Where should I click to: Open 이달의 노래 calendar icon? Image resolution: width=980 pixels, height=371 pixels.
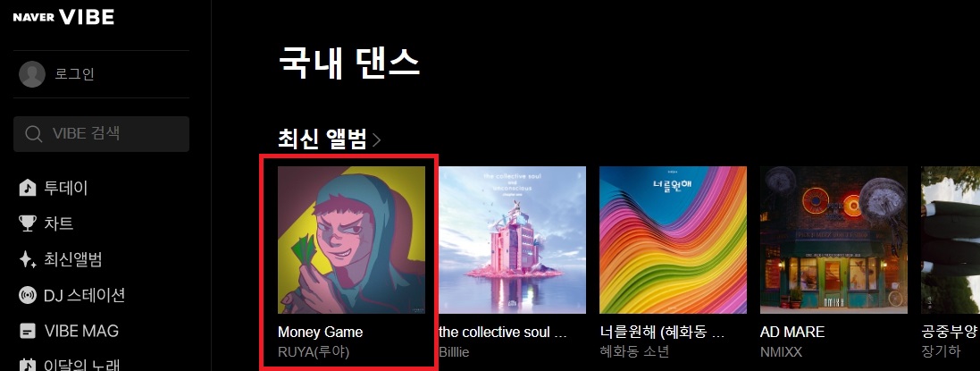28,365
